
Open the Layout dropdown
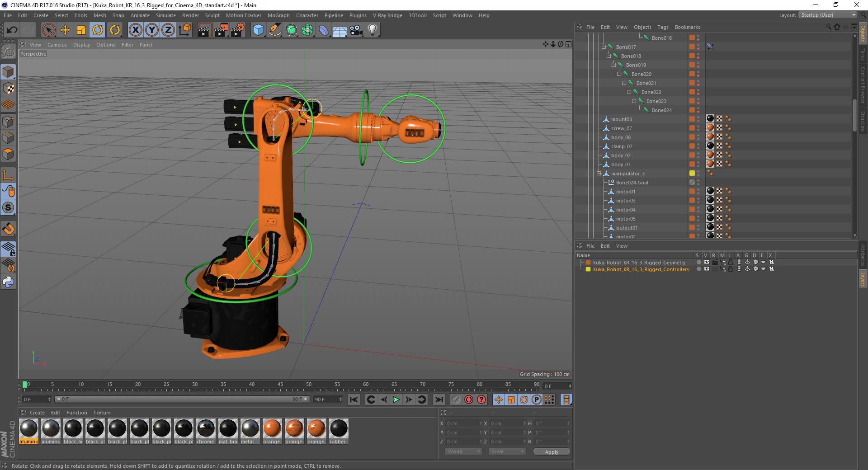[828, 15]
